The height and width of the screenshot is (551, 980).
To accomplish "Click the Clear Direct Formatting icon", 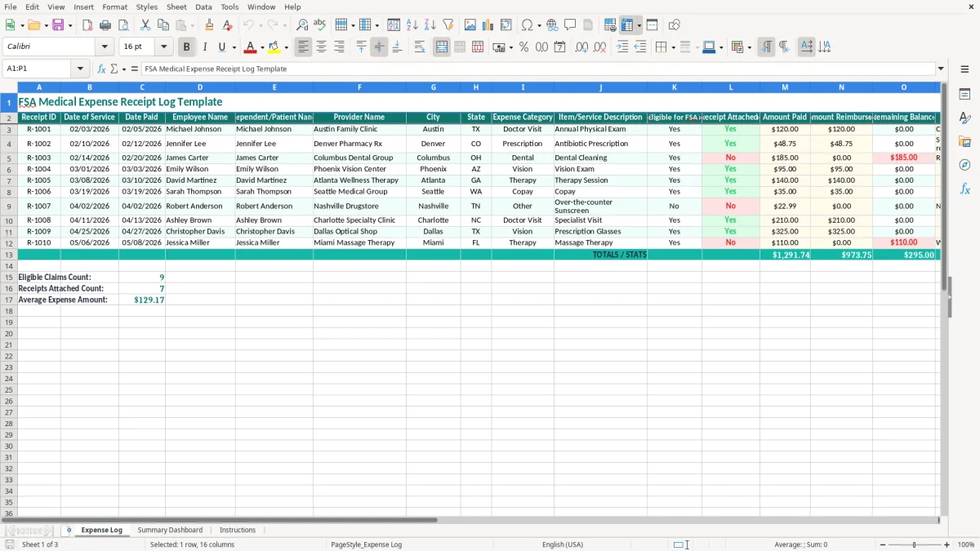I will 227,25.
